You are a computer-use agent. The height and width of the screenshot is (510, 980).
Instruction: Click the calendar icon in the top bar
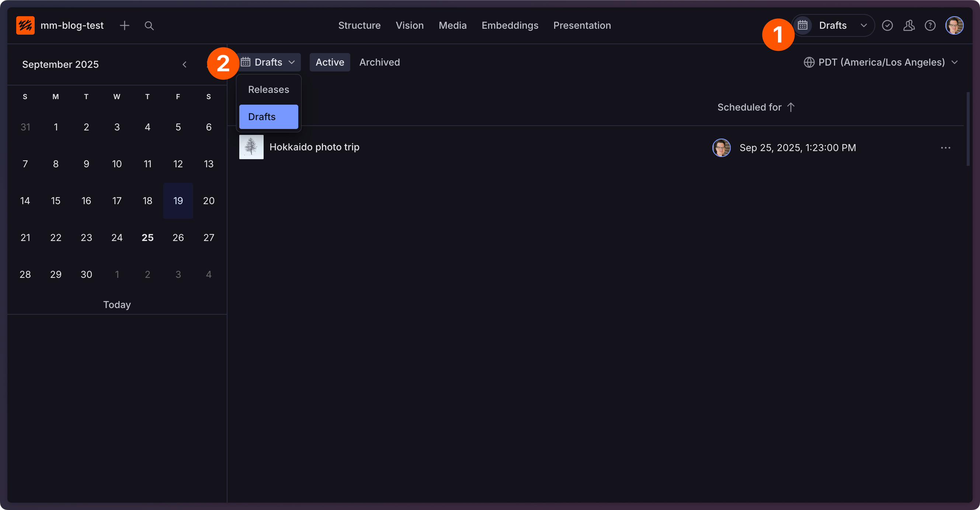coord(802,25)
